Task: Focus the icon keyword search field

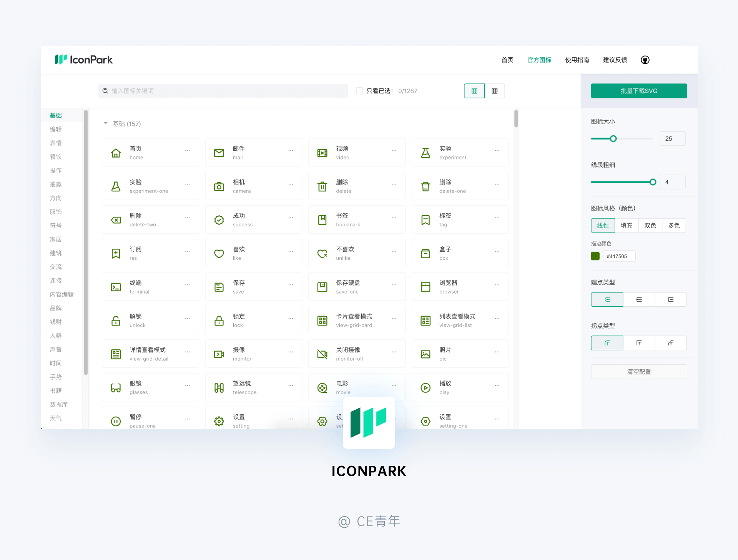Action: coord(223,91)
